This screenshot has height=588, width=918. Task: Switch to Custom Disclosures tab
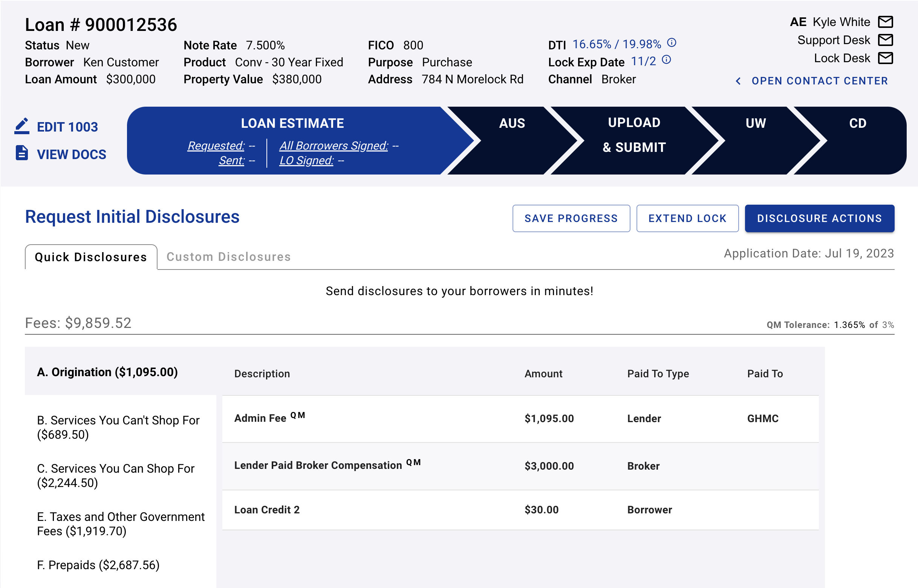click(x=228, y=257)
